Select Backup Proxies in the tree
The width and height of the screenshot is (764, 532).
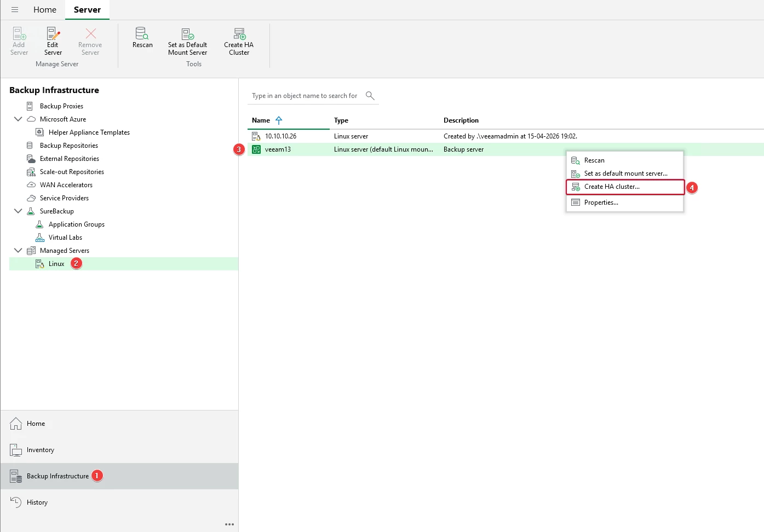click(61, 106)
